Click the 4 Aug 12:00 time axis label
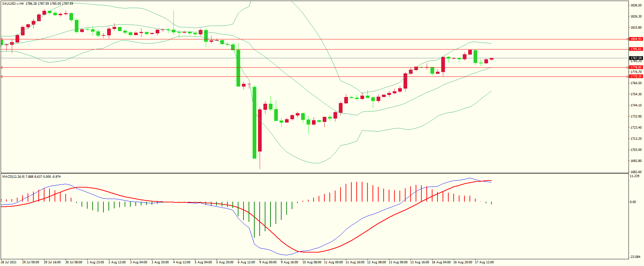The image size is (644, 266). (x=182, y=262)
